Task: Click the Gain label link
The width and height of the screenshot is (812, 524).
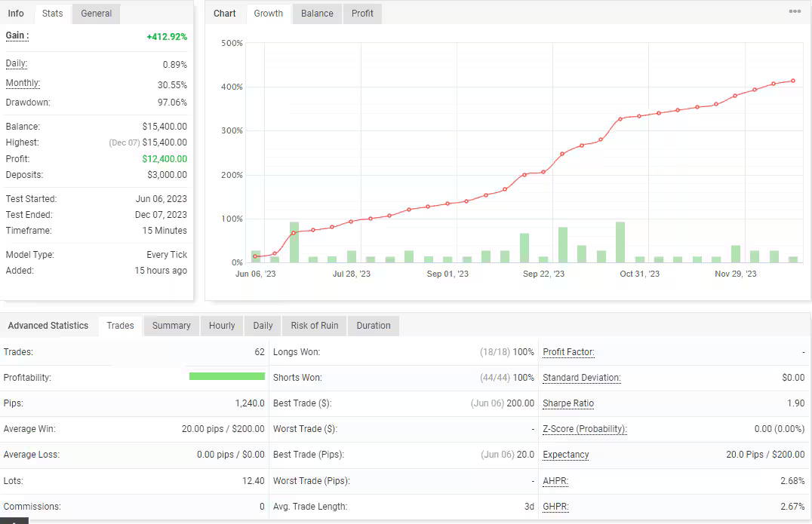Action: (x=17, y=35)
